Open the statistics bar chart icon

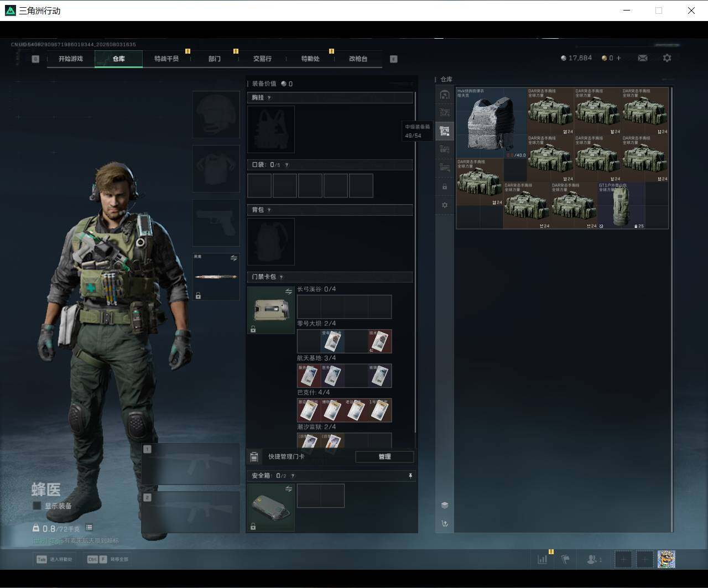click(x=543, y=559)
